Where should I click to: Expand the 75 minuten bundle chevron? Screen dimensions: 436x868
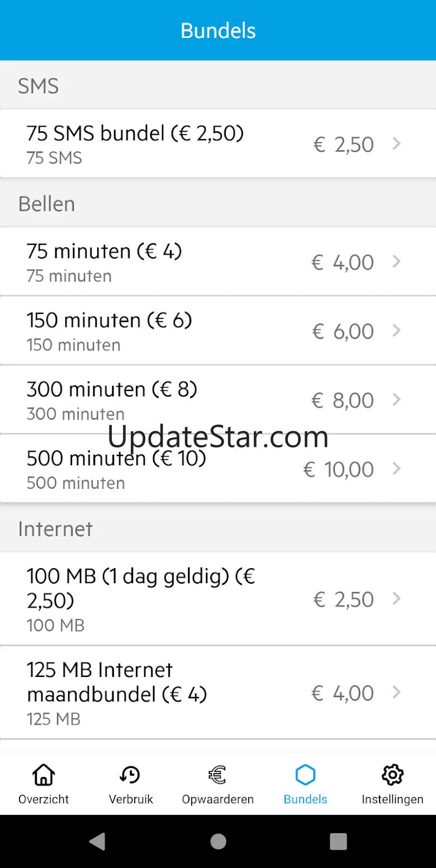pyautogui.click(x=397, y=261)
